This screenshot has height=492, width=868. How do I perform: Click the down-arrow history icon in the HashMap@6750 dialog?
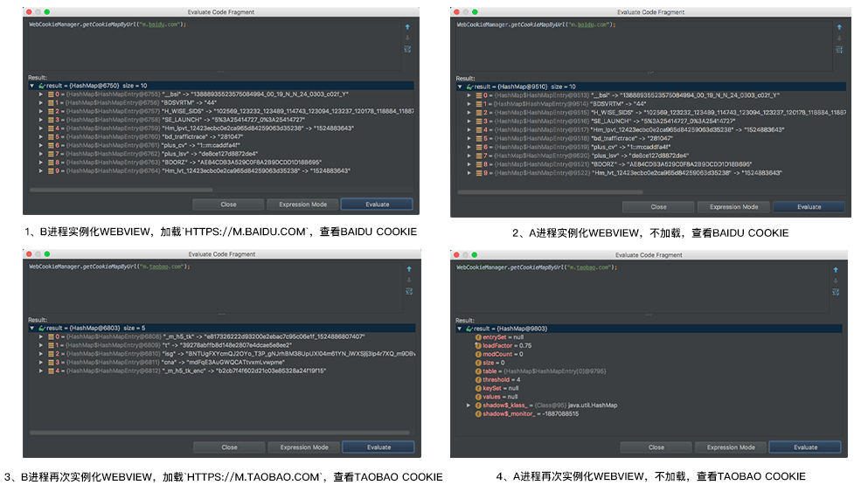click(x=407, y=38)
